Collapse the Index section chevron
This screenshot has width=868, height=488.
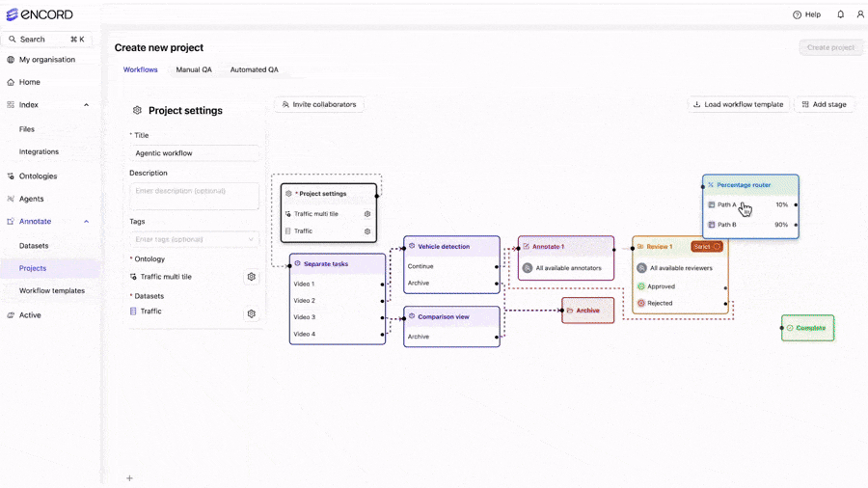87,104
